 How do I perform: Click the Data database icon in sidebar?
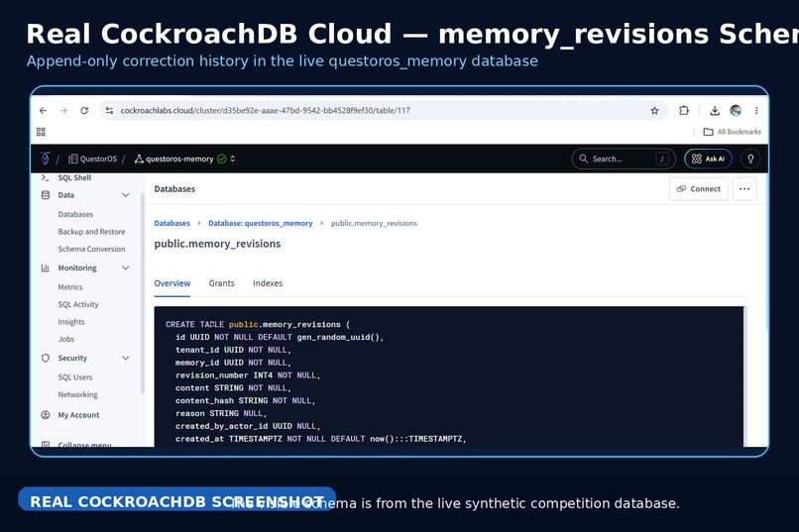tap(46, 195)
